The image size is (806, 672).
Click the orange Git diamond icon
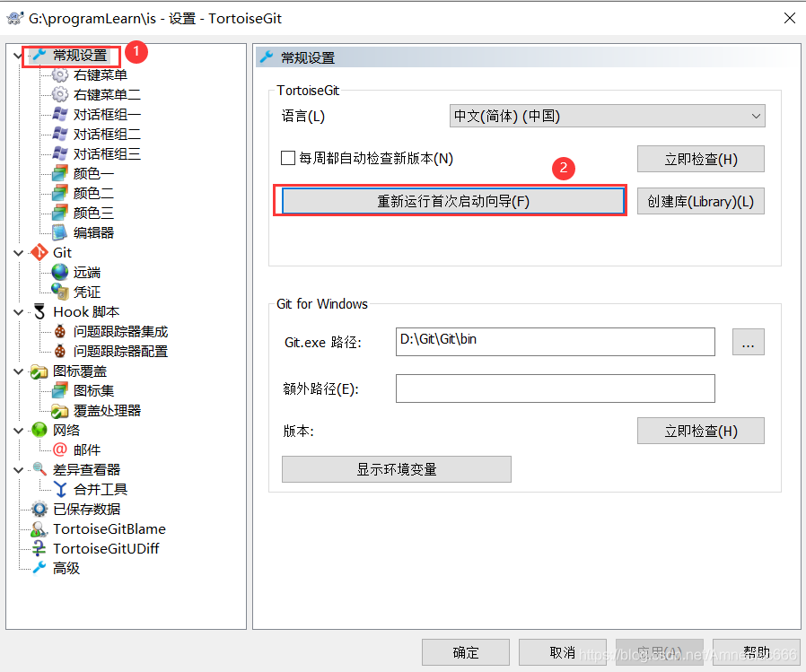point(39,252)
